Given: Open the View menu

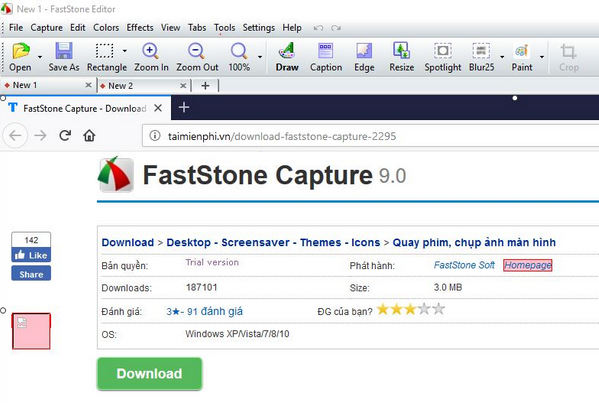Looking at the screenshot, I should coord(170,28).
